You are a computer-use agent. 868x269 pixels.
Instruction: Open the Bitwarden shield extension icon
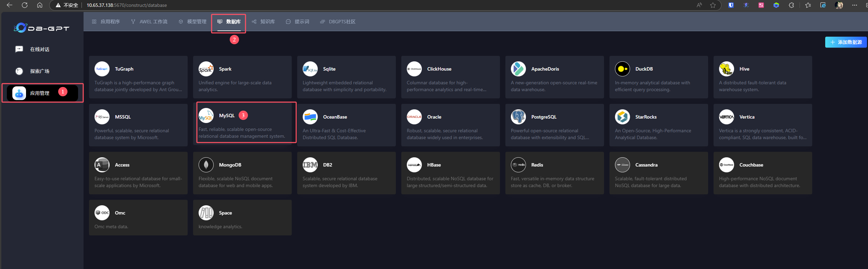click(731, 5)
